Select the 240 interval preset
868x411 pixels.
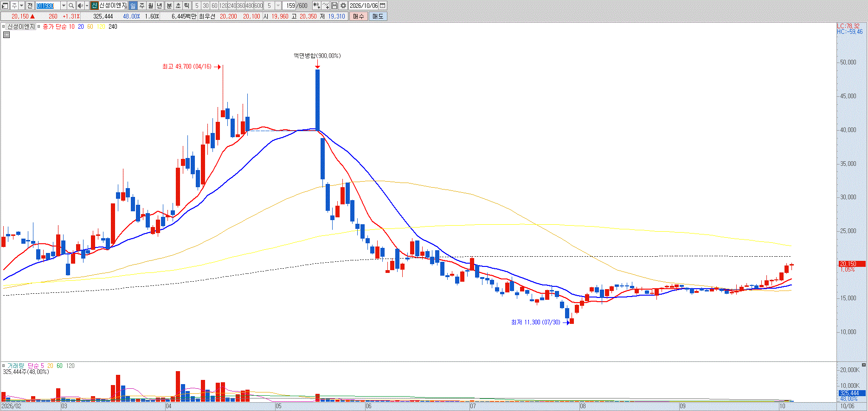point(232,6)
